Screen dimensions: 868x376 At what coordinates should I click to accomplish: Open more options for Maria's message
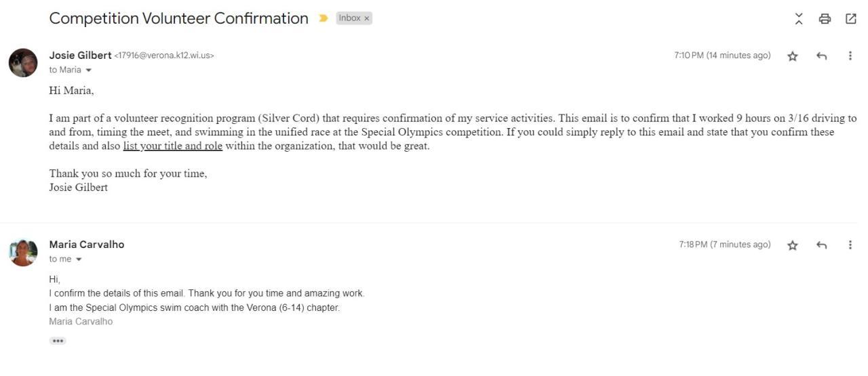tap(850, 245)
